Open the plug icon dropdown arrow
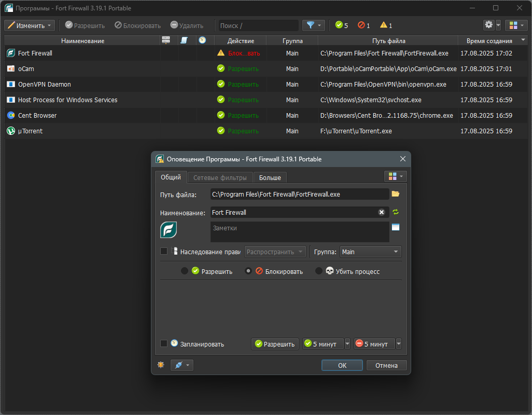Viewport: 532px width, 415px height. tap(188, 365)
